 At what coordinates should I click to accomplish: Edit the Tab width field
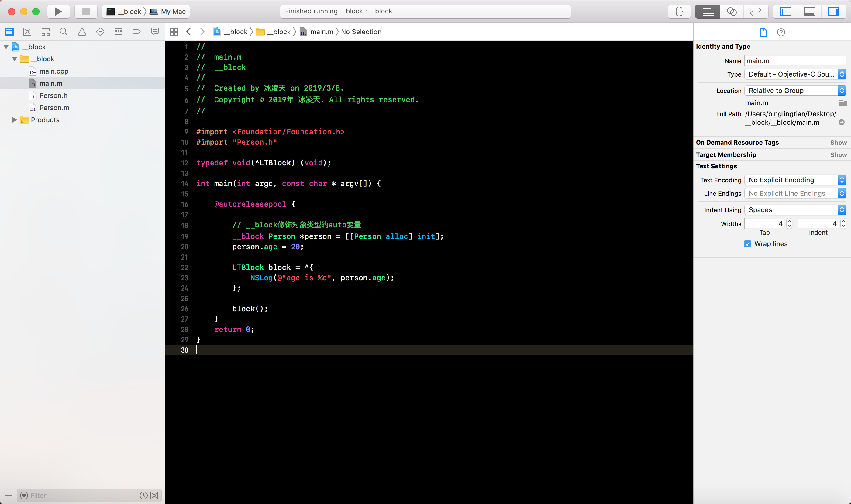pos(764,224)
